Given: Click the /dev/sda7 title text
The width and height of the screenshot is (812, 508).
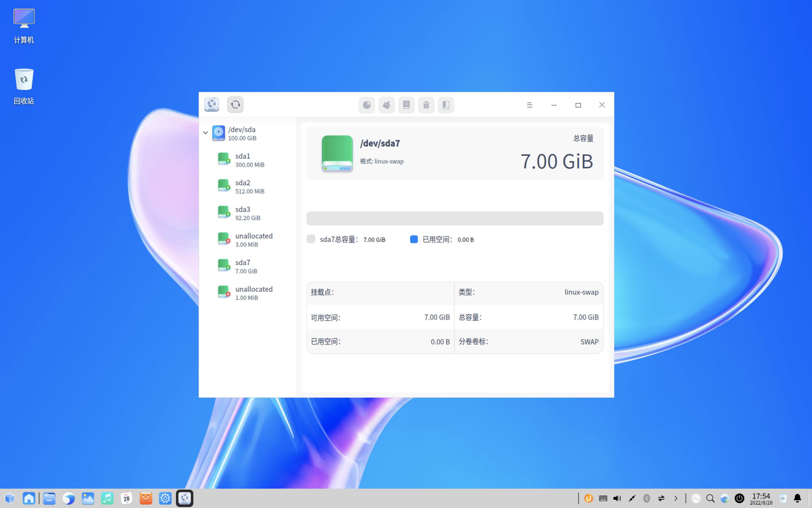Looking at the screenshot, I should [380, 143].
